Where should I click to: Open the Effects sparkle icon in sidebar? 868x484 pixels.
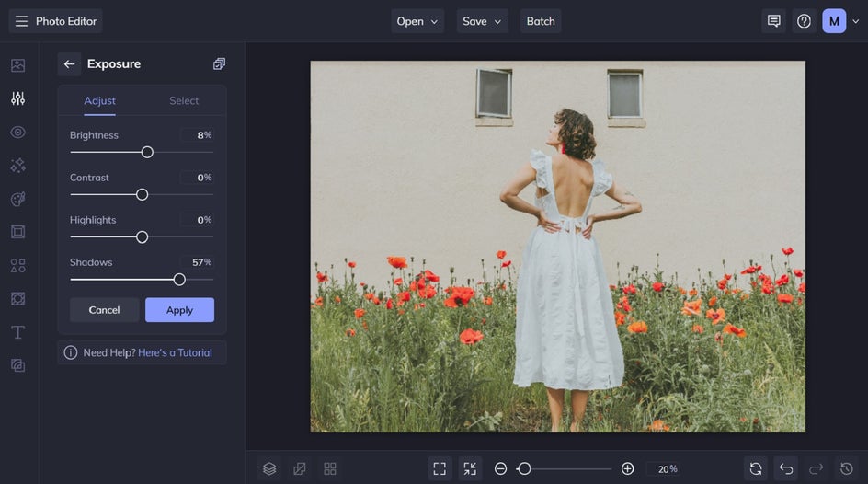[17, 166]
